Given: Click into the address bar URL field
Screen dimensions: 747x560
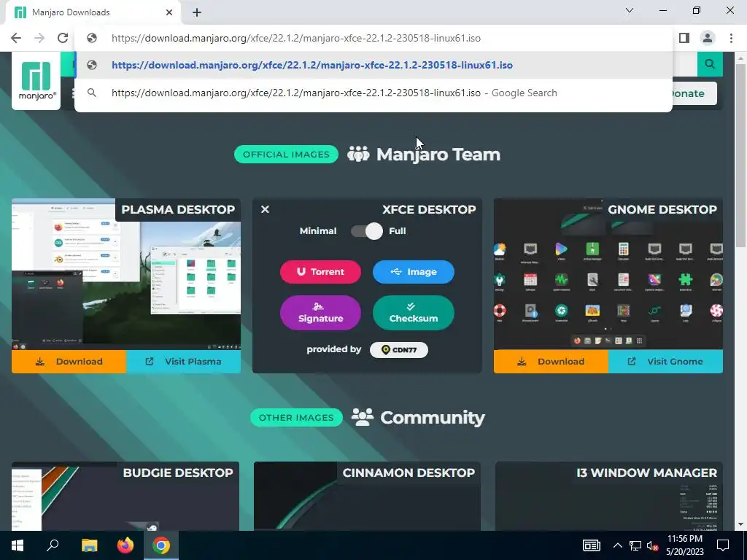Looking at the screenshot, I should coord(373,38).
